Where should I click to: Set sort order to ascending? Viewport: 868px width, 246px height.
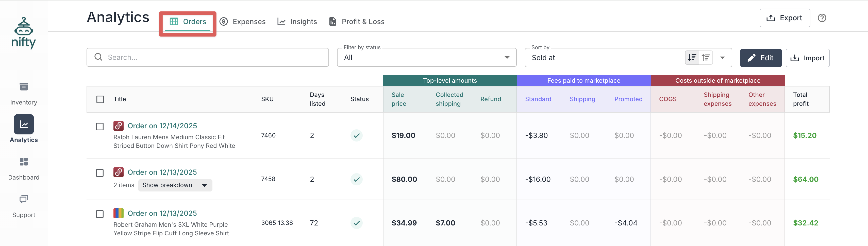coord(706,58)
